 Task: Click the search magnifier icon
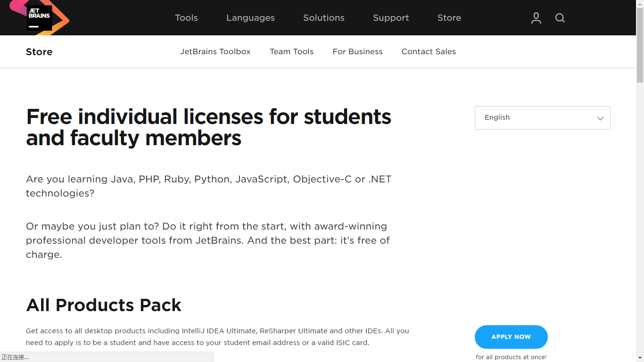pos(560,18)
